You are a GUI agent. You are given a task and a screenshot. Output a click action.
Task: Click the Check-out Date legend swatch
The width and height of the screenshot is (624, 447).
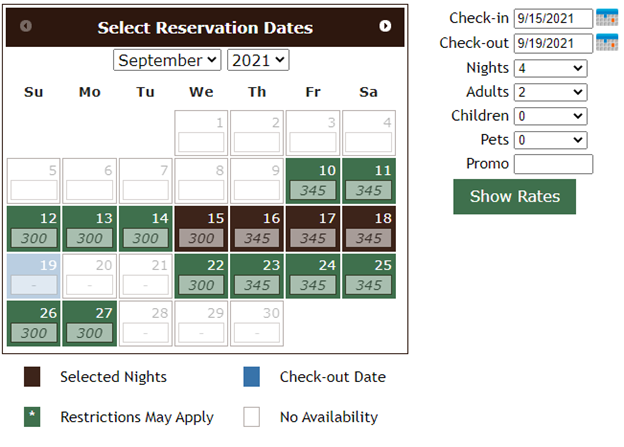coord(252,377)
